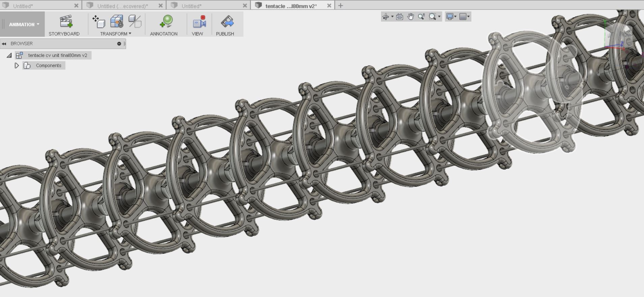This screenshot has width=644, height=297.
Task: Click the Look At icon
Action: click(400, 17)
